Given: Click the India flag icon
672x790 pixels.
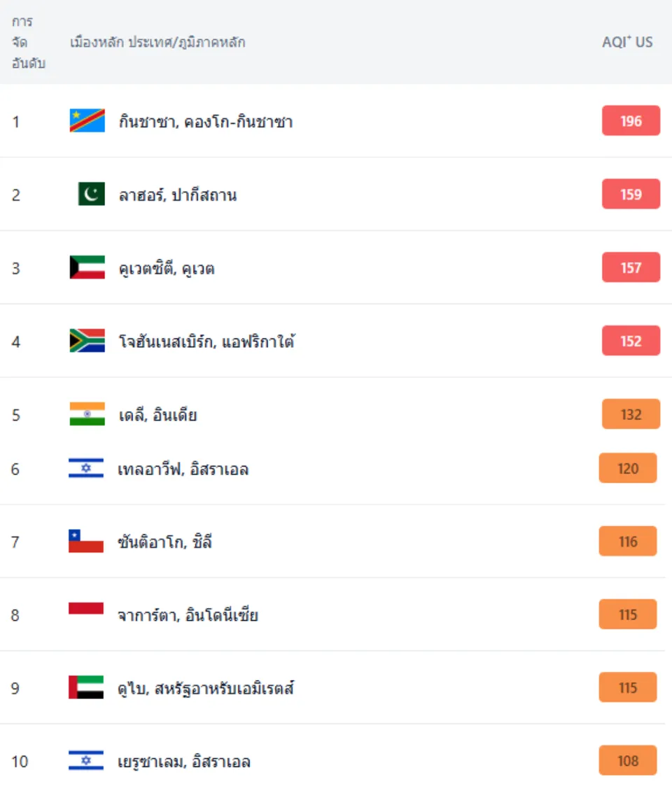Looking at the screenshot, I should click(87, 414).
